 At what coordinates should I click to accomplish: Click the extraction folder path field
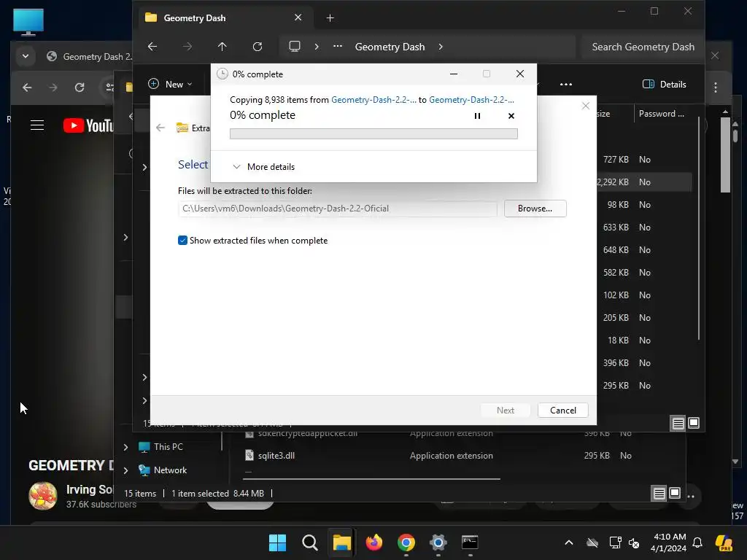click(x=337, y=209)
